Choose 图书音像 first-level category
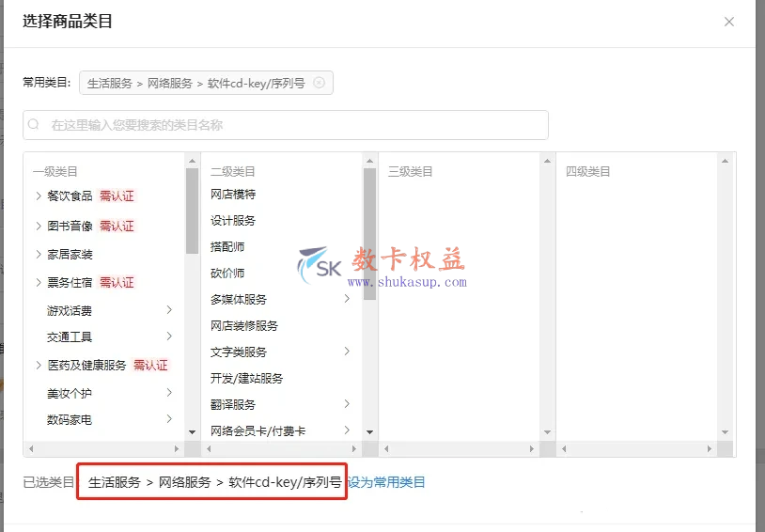765x532 pixels. 70,226
